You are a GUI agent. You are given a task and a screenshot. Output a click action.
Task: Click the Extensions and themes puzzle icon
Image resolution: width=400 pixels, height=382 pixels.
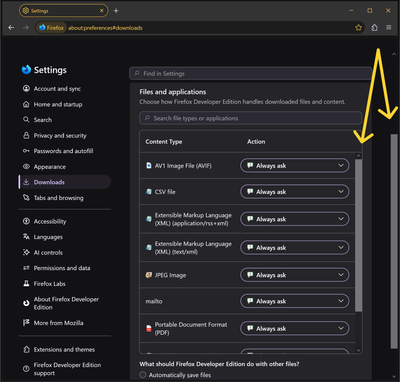coord(26,349)
